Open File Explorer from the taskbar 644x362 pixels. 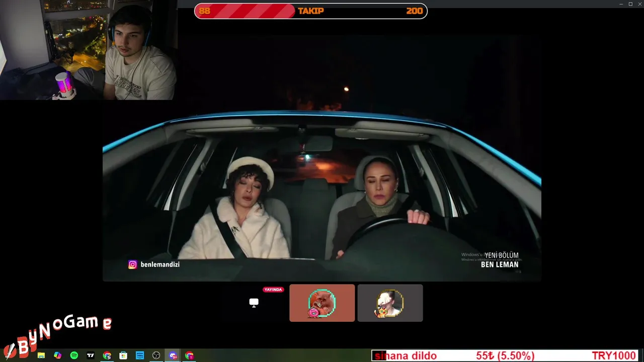(x=41, y=355)
